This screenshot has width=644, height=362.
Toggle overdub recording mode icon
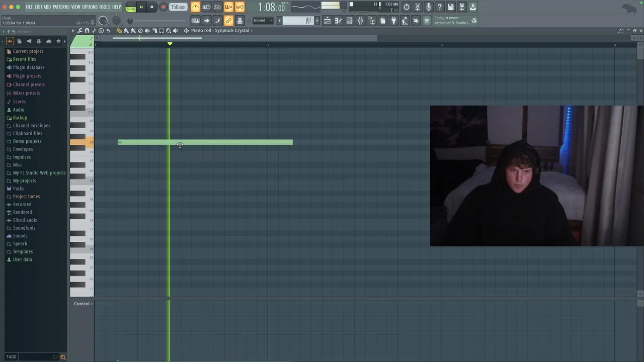(228, 7)
